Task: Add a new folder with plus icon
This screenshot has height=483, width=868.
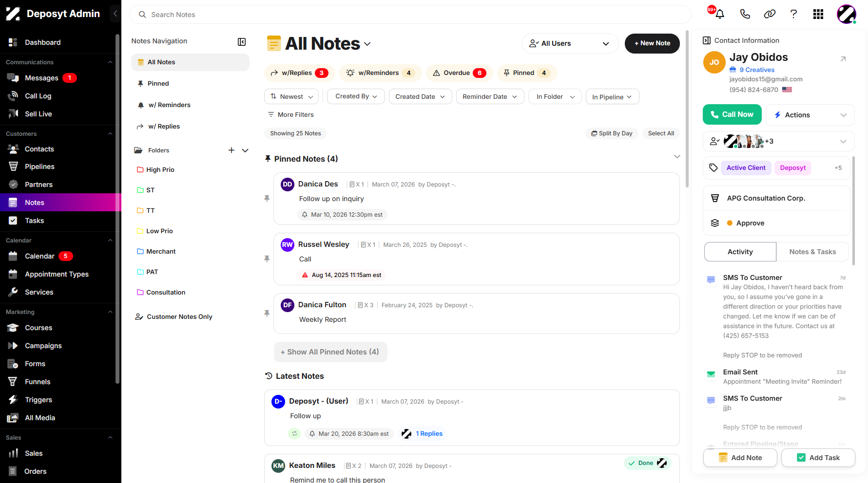Action: point(231,150)
